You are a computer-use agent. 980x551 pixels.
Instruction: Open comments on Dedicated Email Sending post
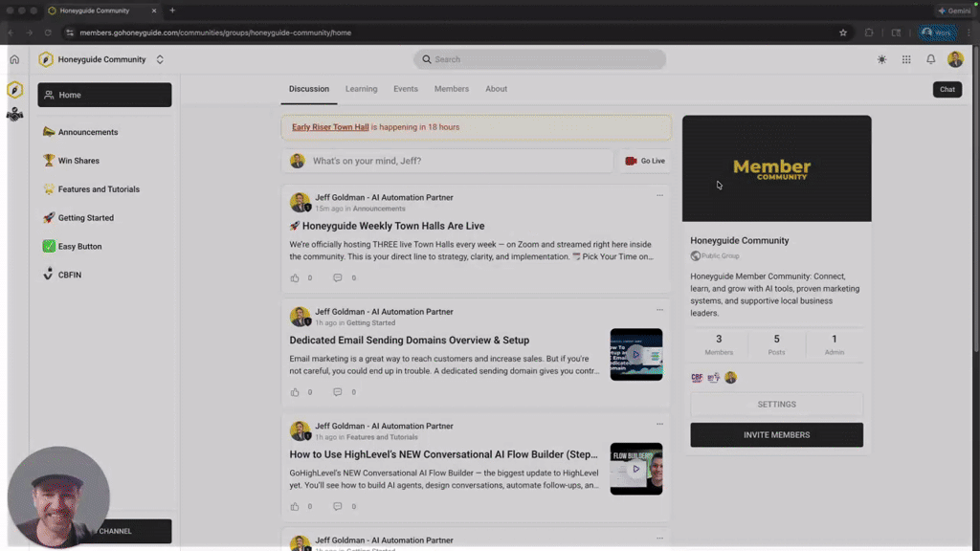338,392
